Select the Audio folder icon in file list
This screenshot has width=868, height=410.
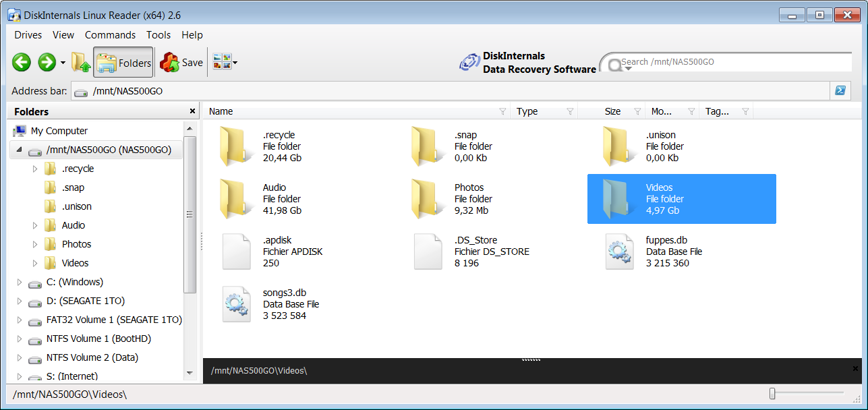(x=236, y=199)
